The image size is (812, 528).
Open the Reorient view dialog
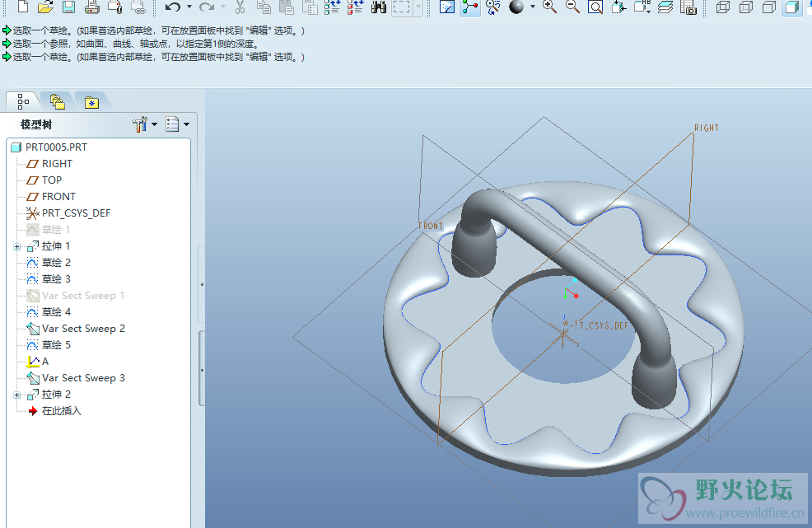(x=618, y=7)
